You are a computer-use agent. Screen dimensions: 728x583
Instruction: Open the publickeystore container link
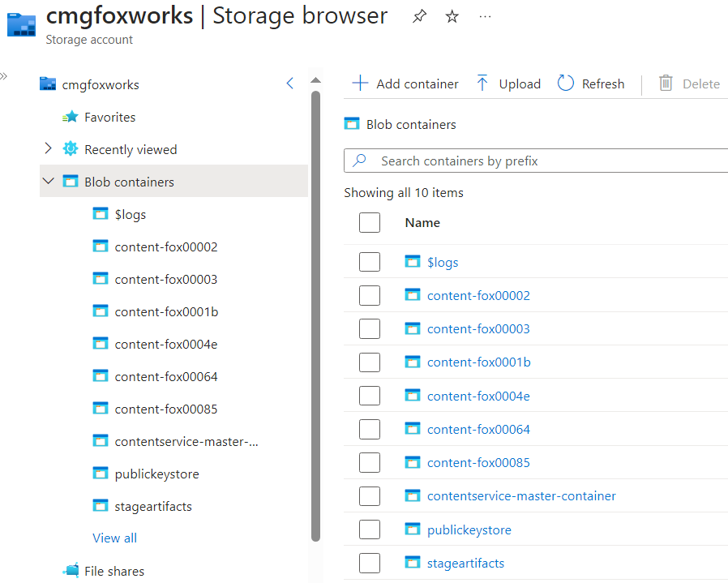pos(469,530)
